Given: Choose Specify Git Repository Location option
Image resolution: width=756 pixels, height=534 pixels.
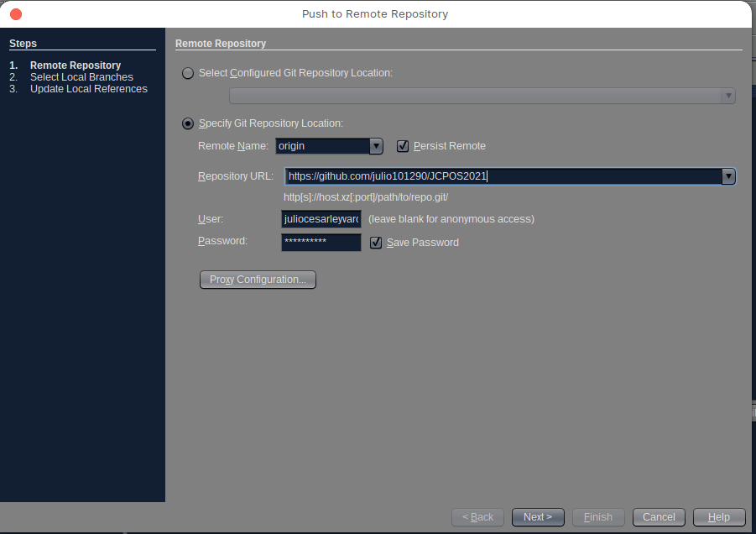Looking at the screenshot, I should [x=188, y=123].
